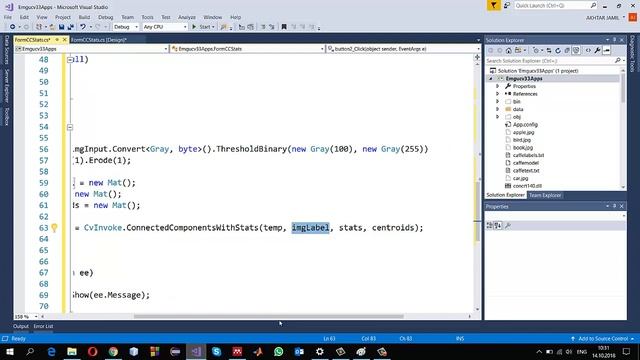The height and width of the screenshot is (360, 640).
Task: Switch to FormCCStatus.cs [Design] tab
Action: (x=99, y=40)
